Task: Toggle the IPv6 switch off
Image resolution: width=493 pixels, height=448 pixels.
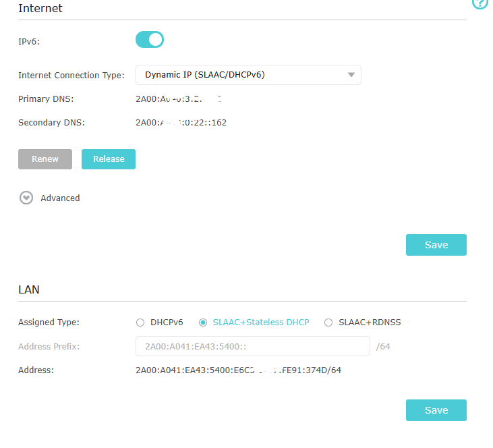Action: (150, 40)
